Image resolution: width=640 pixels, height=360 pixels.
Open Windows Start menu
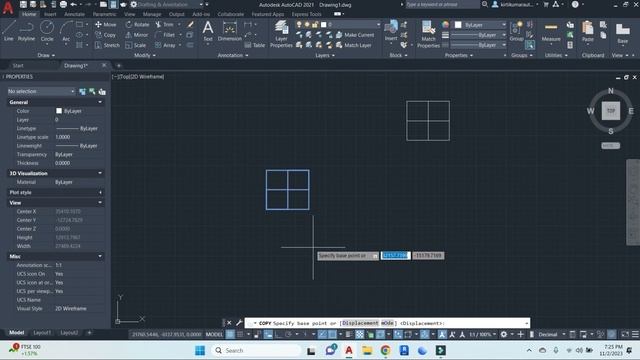(x=200, y=351)
